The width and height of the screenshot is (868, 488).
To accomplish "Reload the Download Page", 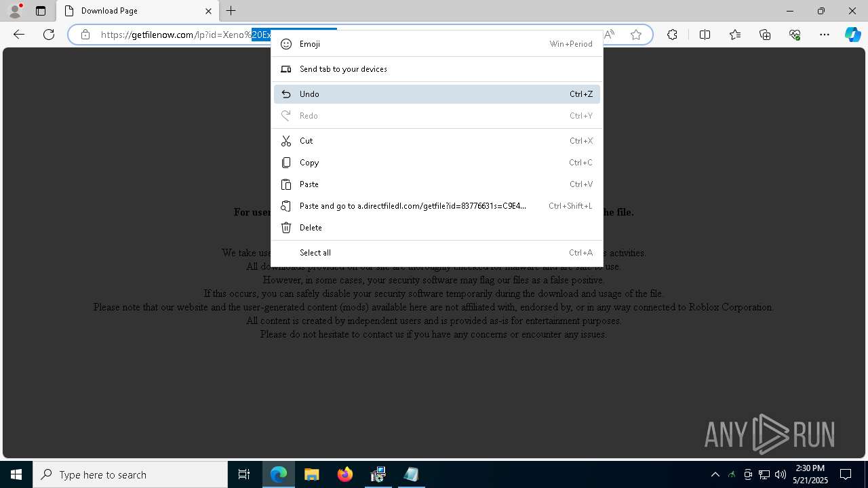I will [49, 35].
